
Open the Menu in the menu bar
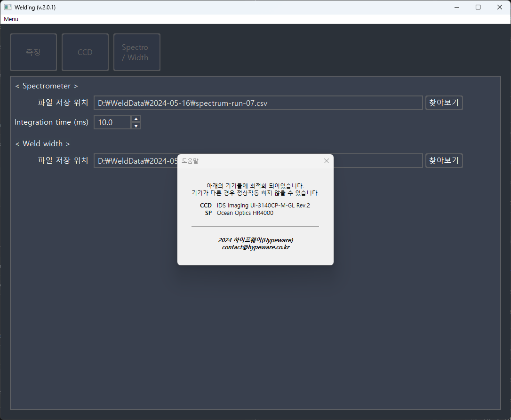click(11, 19)
